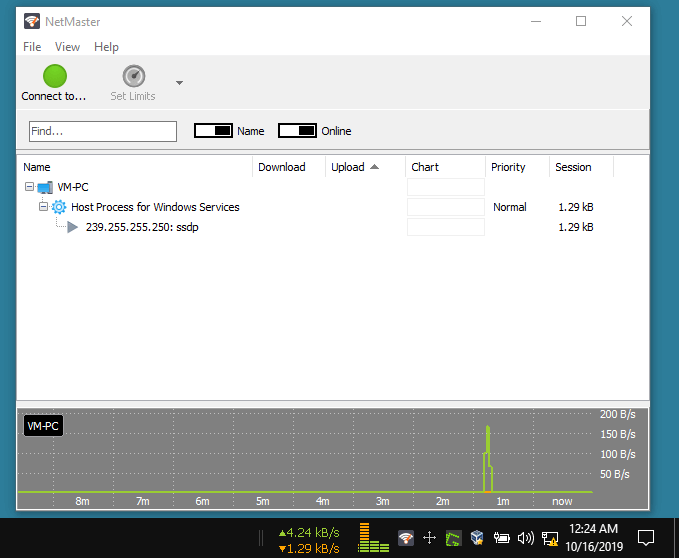The image size is (679, 558).
Task: Click ssdp row session value 1.29 kB
Action: tap(576, 227)
